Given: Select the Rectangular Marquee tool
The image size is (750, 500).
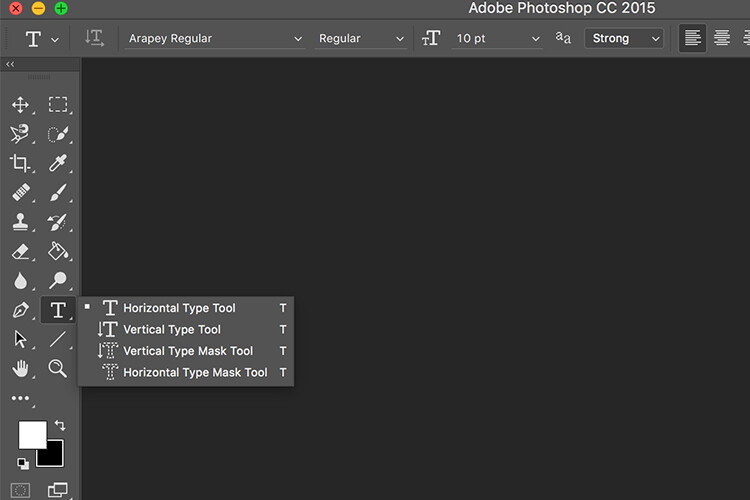Looking at the screenshot, I should pyautogui.click(x=58, y=105).
